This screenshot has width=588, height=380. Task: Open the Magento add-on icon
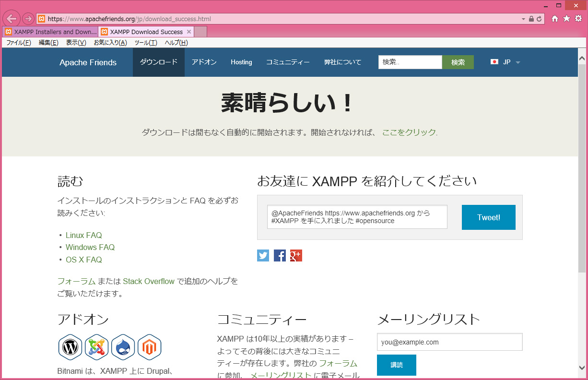[x=150, y=347]
